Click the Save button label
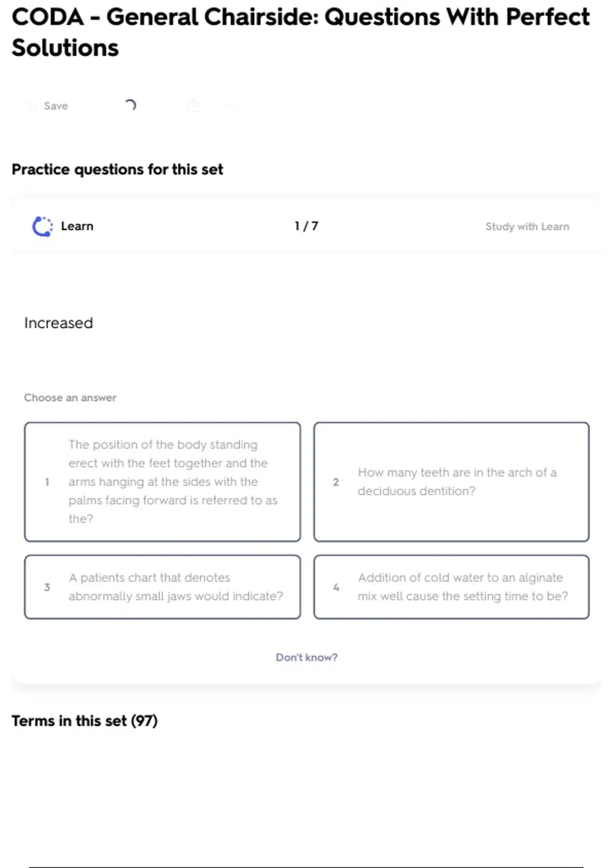613x868 pixels. tap(56, 106)
